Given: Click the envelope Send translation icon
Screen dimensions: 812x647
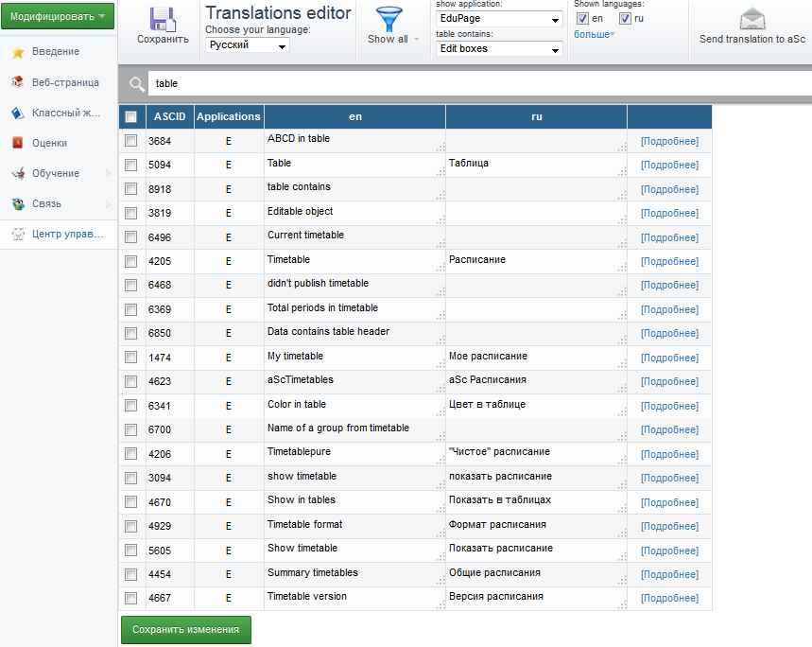Looking at the screenshot, I should 752,19.
